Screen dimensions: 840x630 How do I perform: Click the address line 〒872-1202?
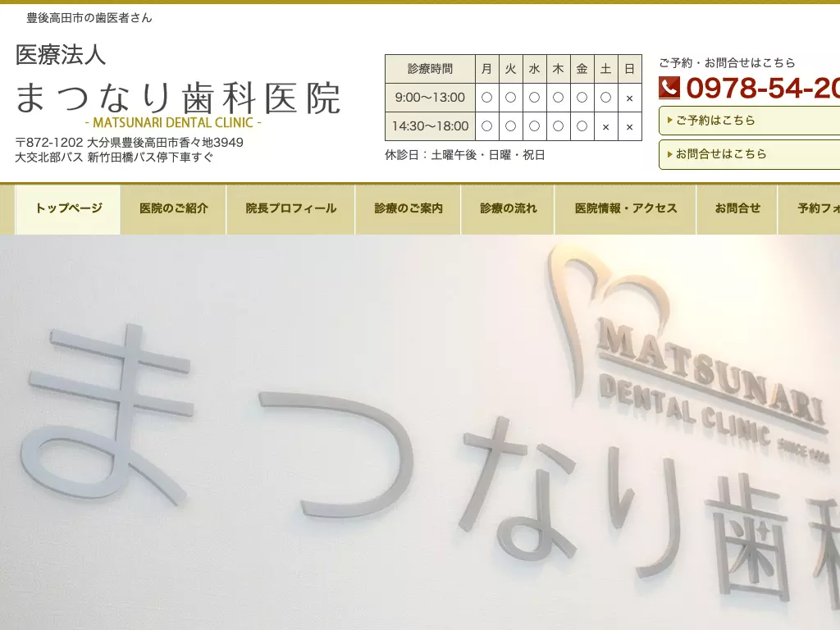point(129,143)
